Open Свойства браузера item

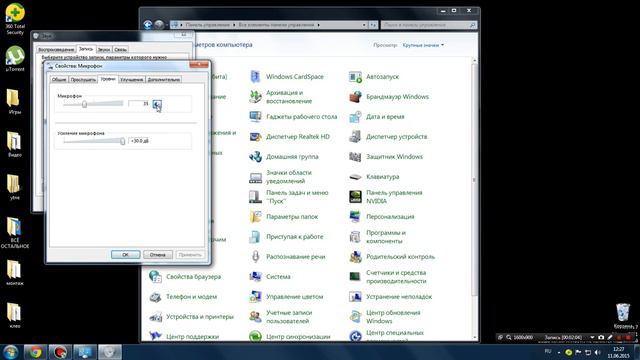185,277
